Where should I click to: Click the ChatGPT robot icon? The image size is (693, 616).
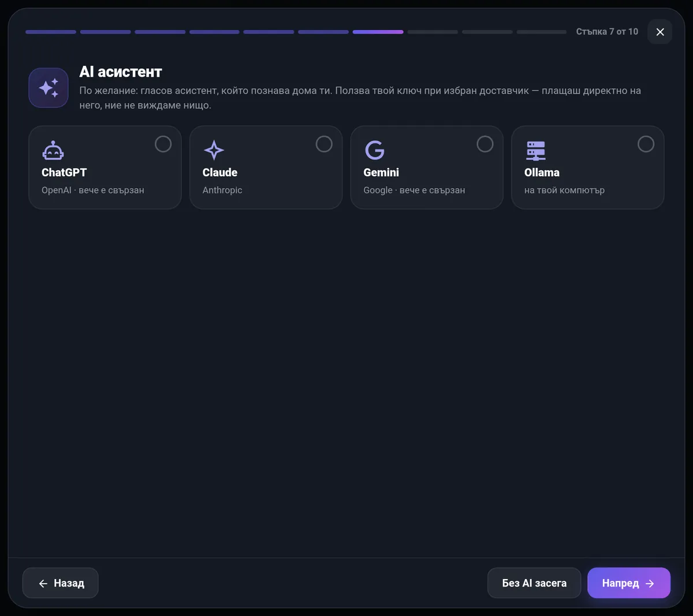pos(53,150)
